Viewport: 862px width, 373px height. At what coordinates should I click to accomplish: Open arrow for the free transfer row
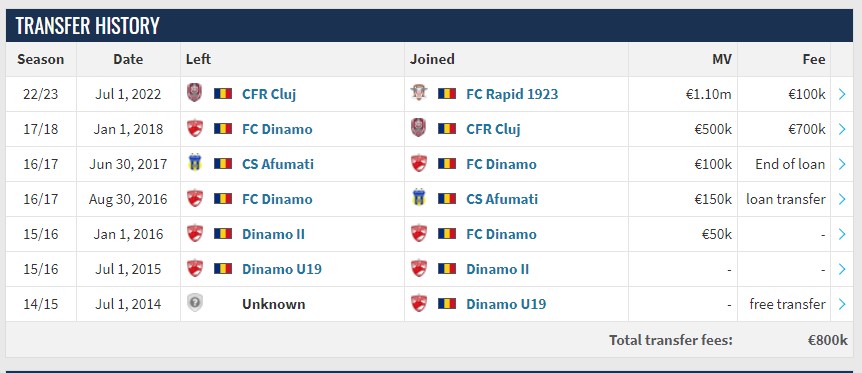pos(842,304)
